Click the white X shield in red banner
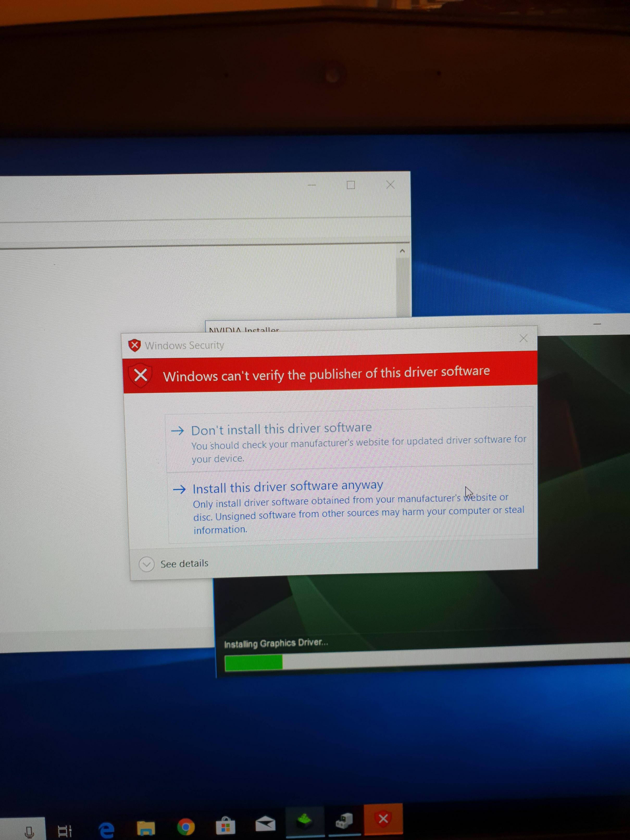Viewport: 630px width, 840px height. click(x=140, y=375)
